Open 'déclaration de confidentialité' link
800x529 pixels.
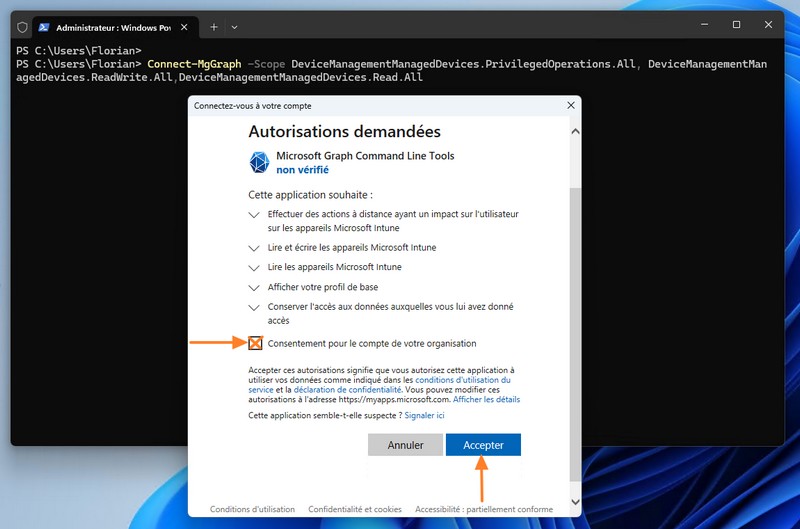[347, 390]
